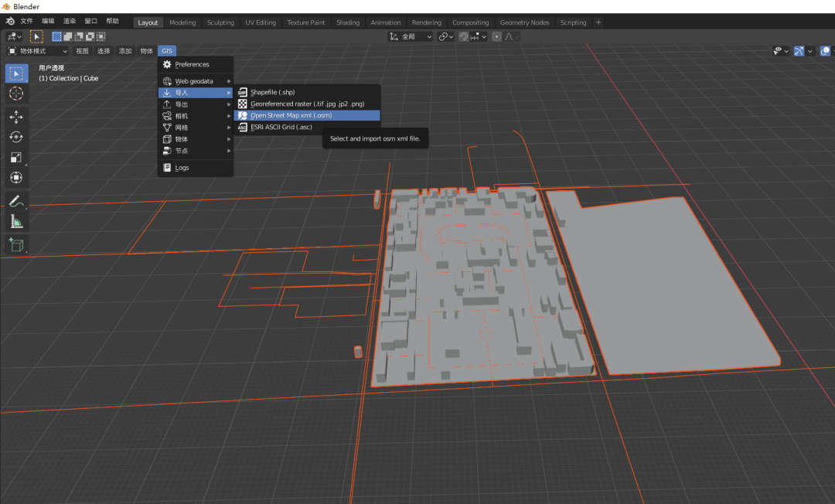Switch to the Shading workspace tab
This screenshot has width=835, height=504.
pyautogui.click(x=348, y=22)
